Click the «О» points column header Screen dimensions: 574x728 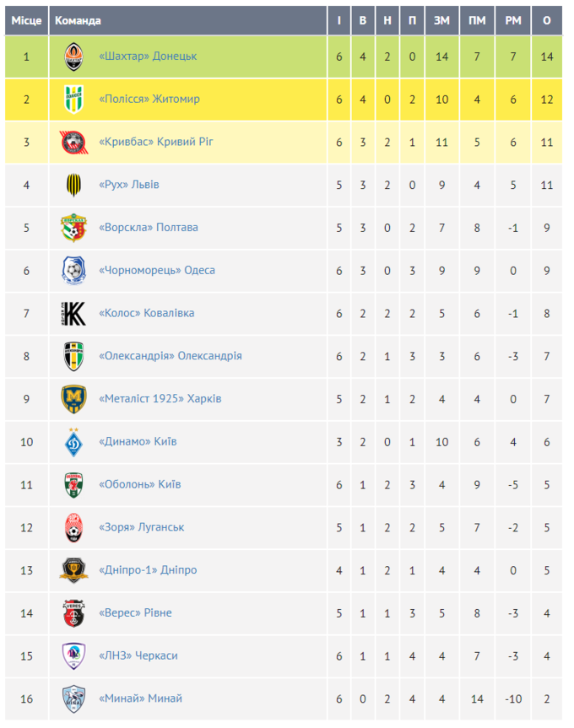547,20
